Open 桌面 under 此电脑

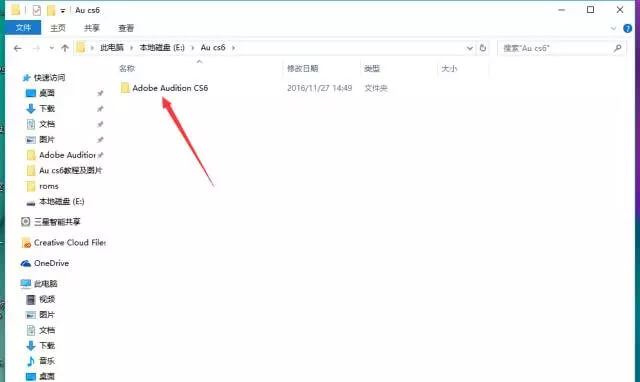coord(47,376)
